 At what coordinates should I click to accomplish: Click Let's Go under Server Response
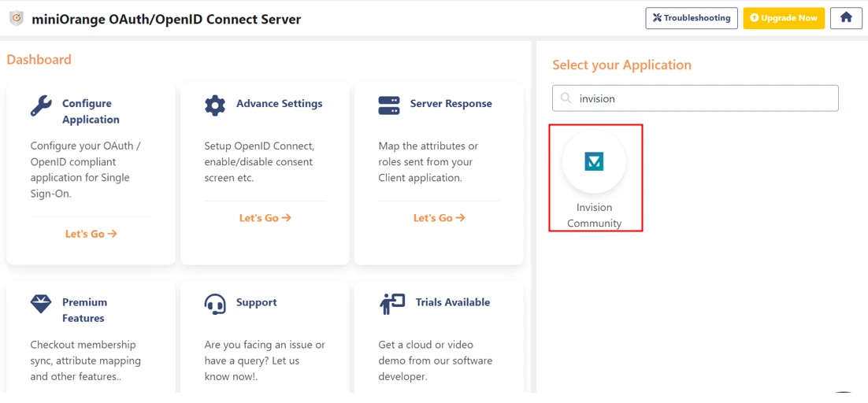point(439,218)
